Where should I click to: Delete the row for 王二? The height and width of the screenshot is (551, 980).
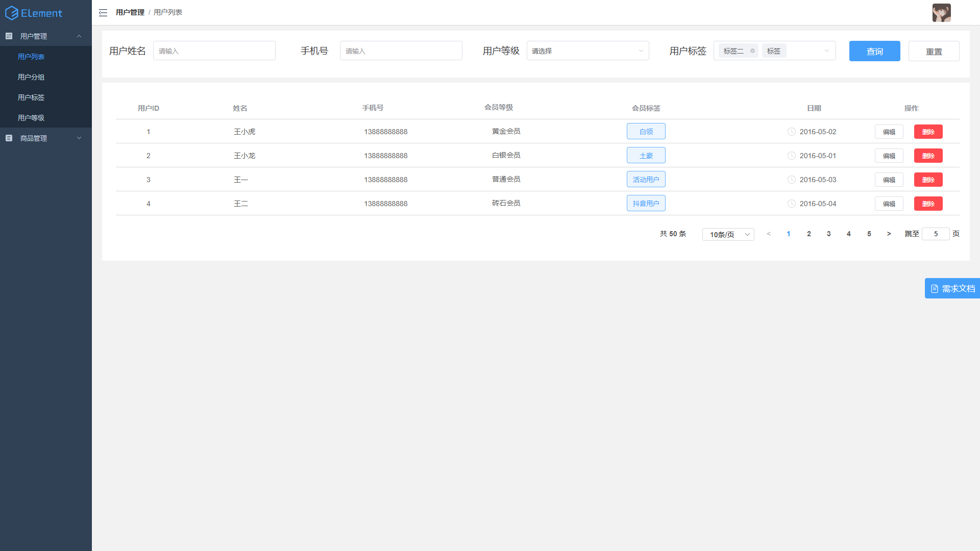click(928, 204)
